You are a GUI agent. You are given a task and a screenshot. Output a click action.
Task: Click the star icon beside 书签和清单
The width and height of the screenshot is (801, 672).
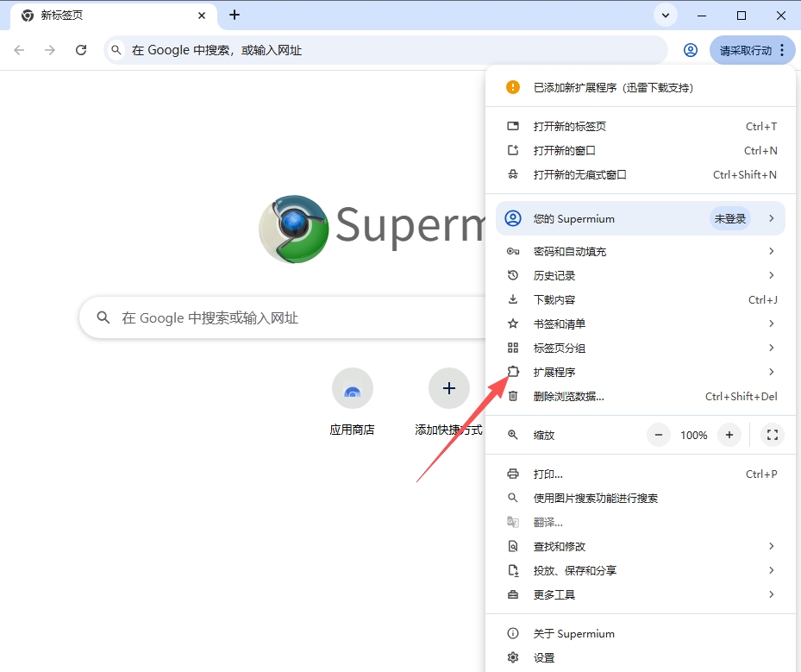[513, 323]
